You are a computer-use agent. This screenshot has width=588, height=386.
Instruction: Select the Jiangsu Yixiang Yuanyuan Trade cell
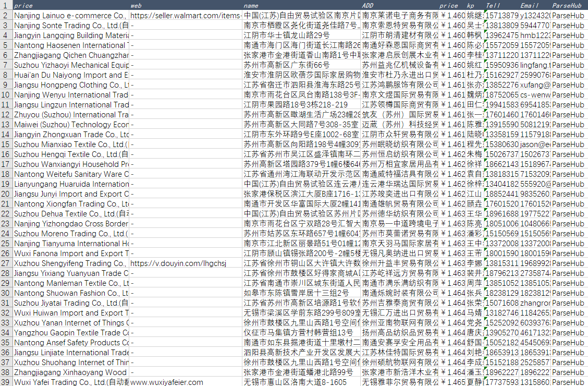(x=71, y=273)
